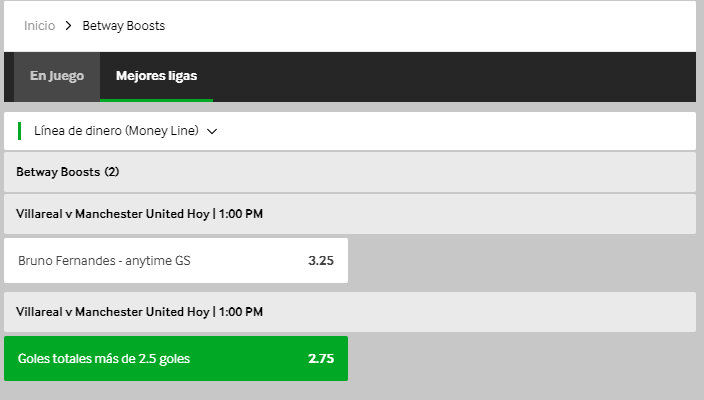Add Bruno Fernandes anytime GS bet
Viewport: 704px width, 400px height.
point(176,260)
